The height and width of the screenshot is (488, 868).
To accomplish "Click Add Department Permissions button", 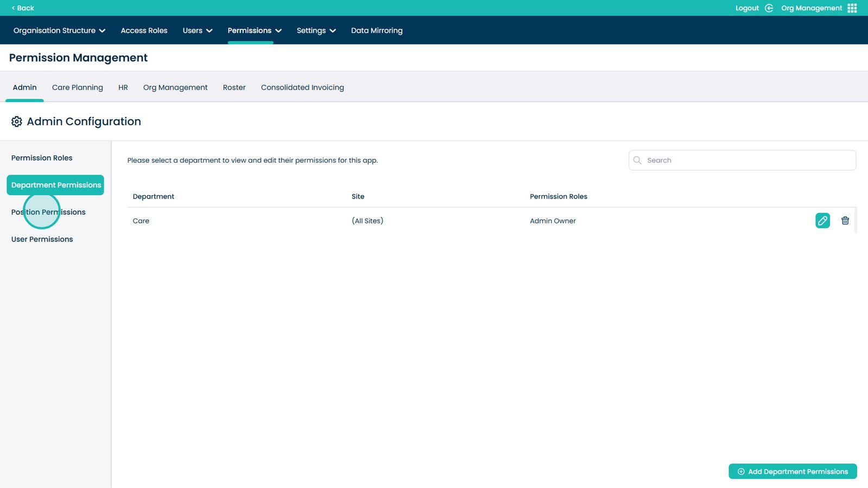I will click(792, 471).
